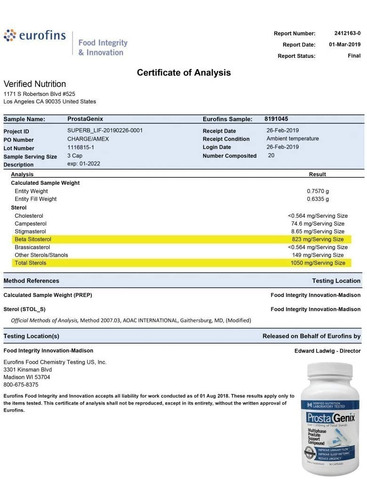Click the report number 2412163-0
Viewport: 367px width, 500px height.
click(x=347, y=33)
